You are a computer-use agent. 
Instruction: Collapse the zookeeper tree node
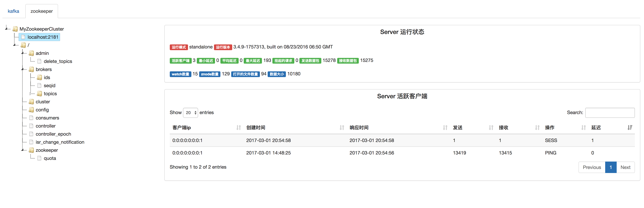coord(22,150)
